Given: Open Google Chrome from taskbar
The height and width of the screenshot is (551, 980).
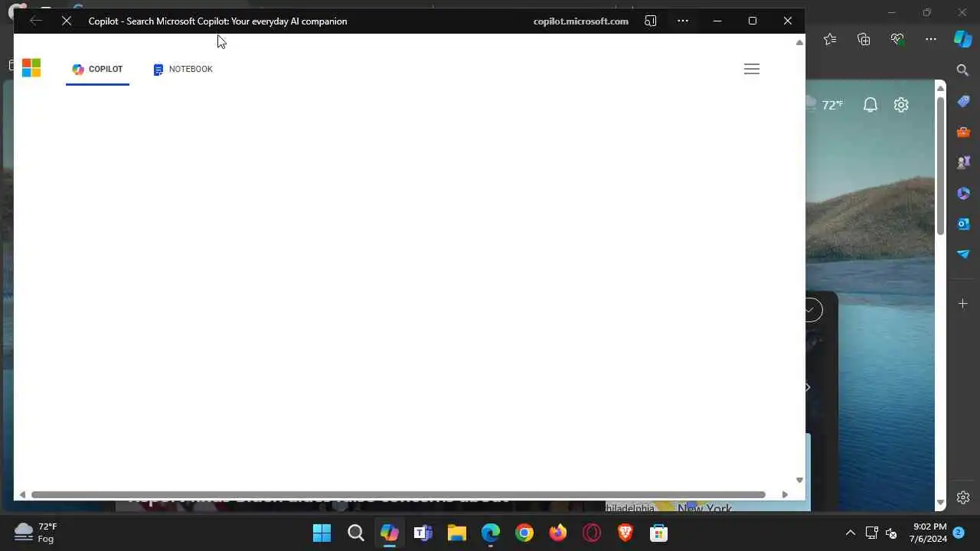Looking at the screenshot, I should (x=524, y=533).
